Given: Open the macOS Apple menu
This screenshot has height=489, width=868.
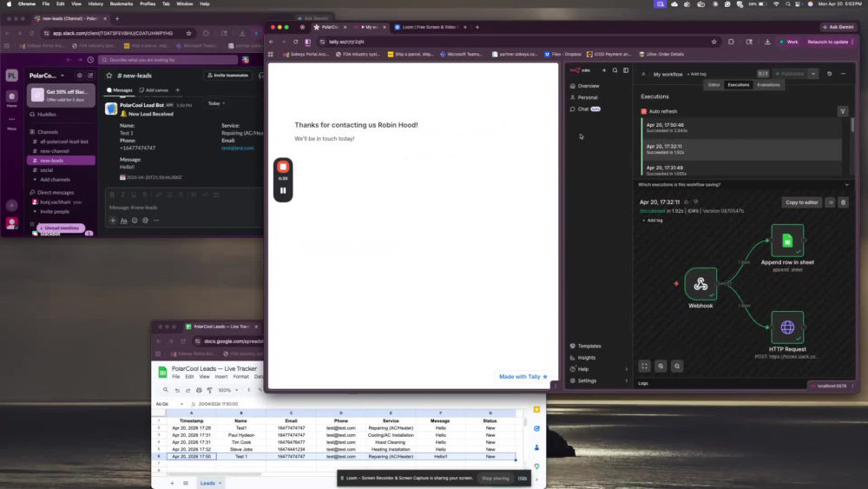Looking at the screenshot, I should coord(9,3).
